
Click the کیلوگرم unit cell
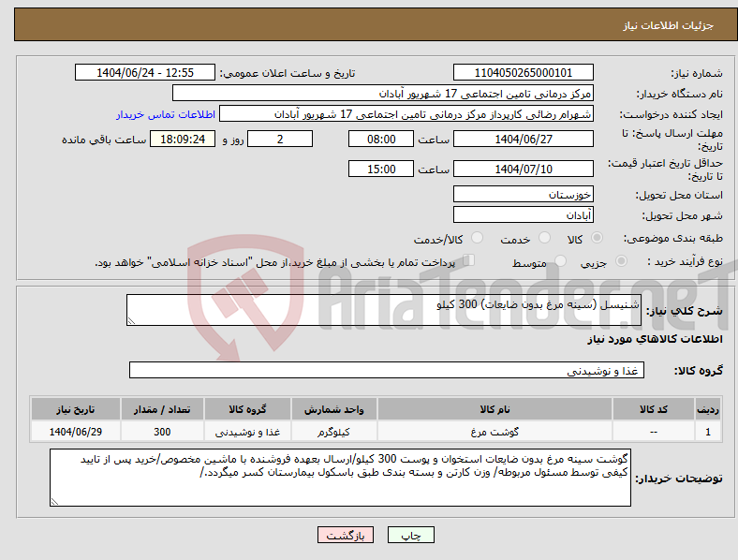[x=333, y=432]
